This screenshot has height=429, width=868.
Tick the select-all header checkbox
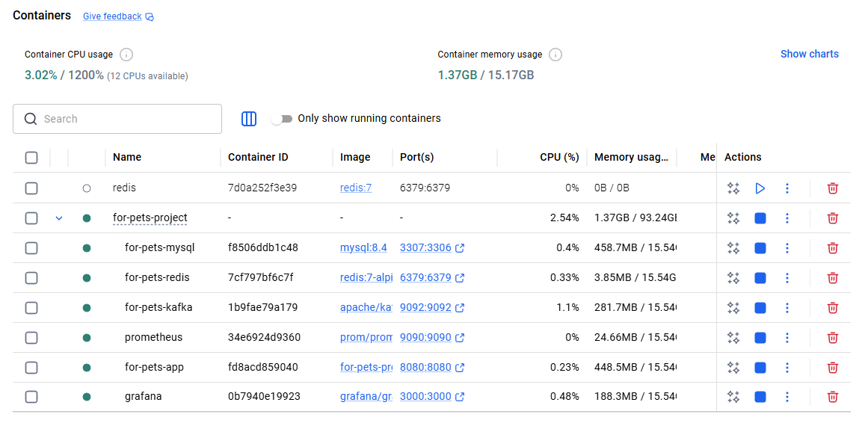31,158
